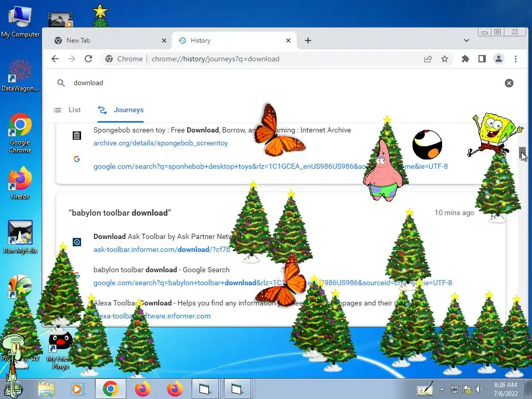Select the Journeys tab
The height and width of the screenshot is (399, 532).
[x=121, y=110]
